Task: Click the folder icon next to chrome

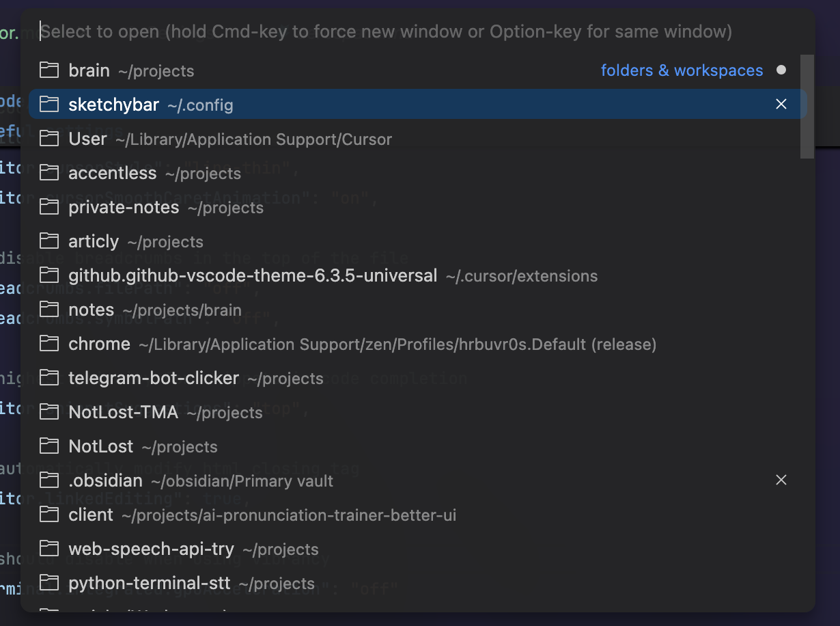Action: pyautogui.click(x=48, y=344)
